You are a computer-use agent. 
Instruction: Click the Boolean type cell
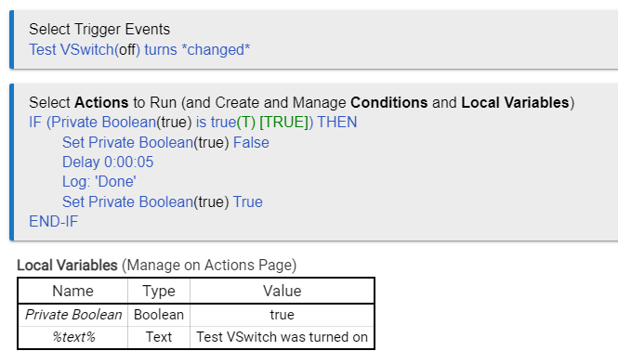tap(159, 315)
